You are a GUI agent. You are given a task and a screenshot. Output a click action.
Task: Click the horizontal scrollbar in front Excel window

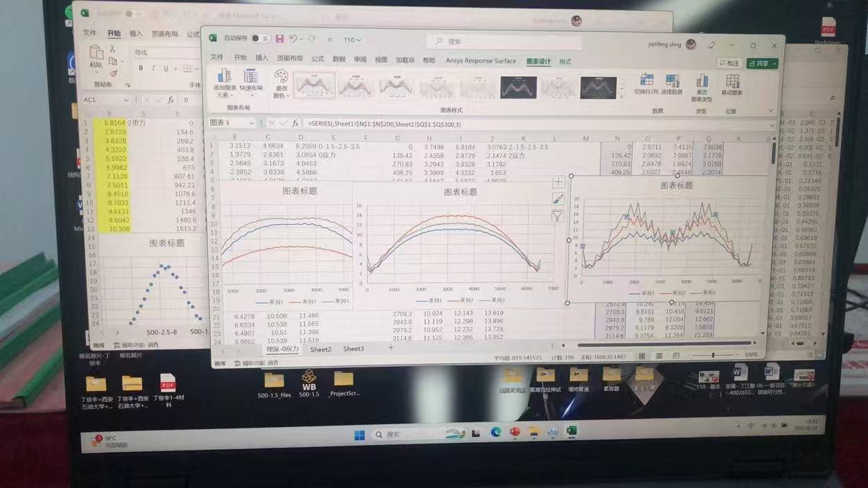[665, 344]
